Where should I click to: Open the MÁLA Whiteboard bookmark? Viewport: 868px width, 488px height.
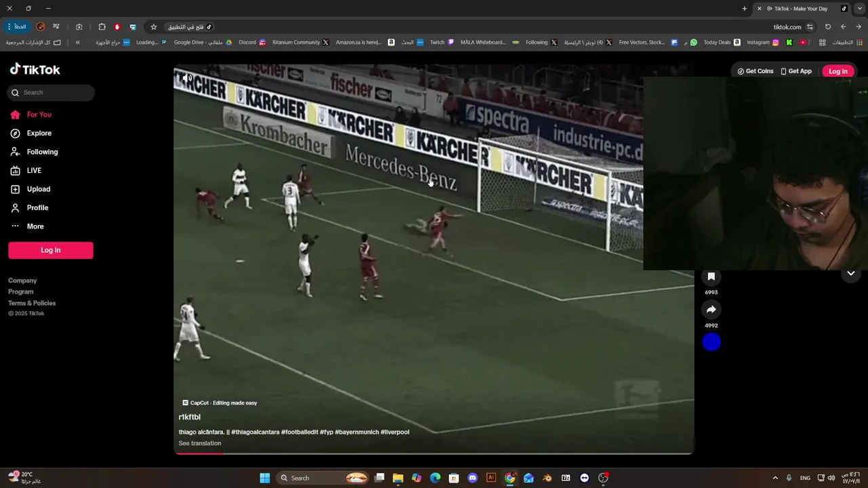click(490, 42)
